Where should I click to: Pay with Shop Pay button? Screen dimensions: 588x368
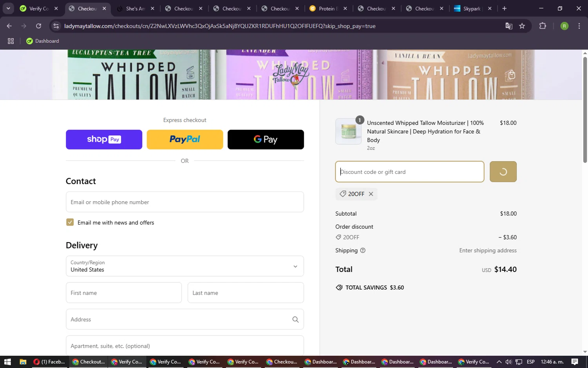coord(104,139)
